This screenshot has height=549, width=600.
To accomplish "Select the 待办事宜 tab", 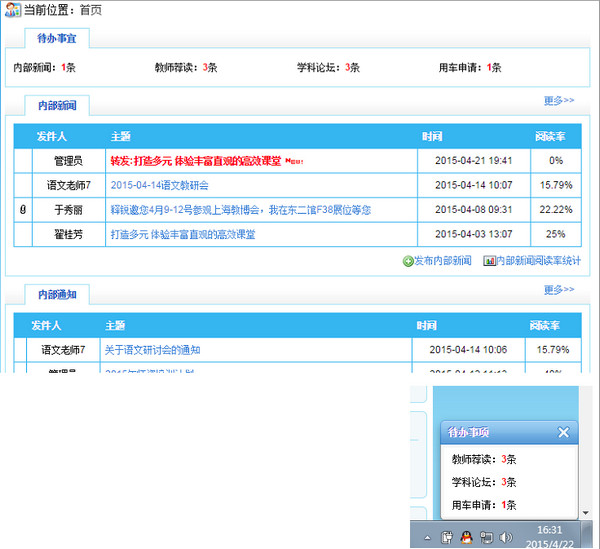I will tap(57, 40).
